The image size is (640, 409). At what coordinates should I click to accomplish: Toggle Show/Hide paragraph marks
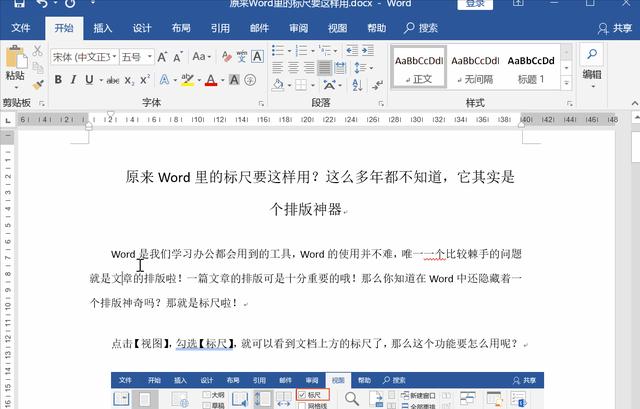377,85
